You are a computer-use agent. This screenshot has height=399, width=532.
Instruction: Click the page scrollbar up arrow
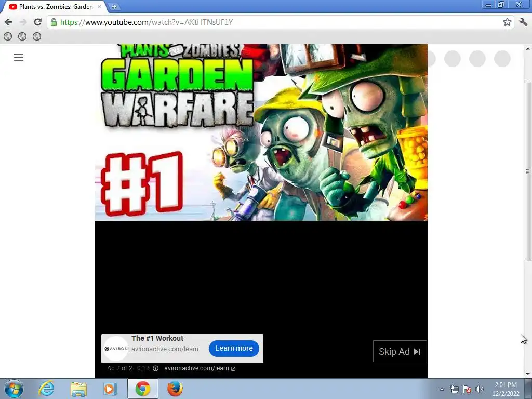pos(527,48)
